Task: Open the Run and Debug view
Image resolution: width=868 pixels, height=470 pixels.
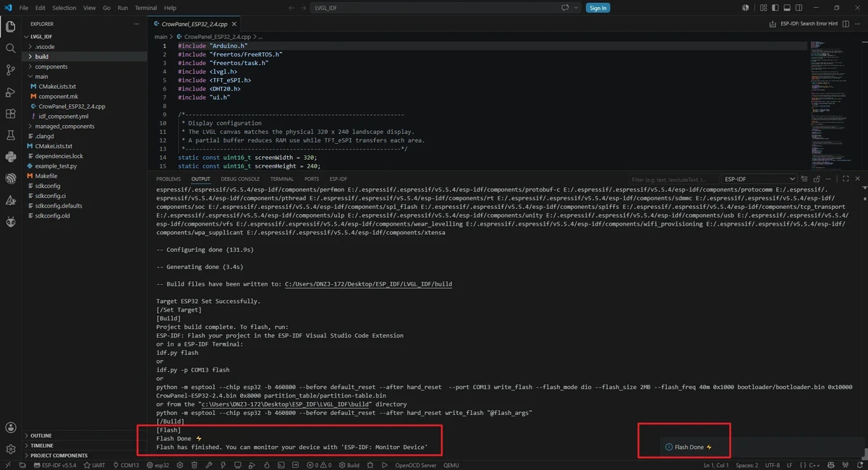Action: point(10,92)
